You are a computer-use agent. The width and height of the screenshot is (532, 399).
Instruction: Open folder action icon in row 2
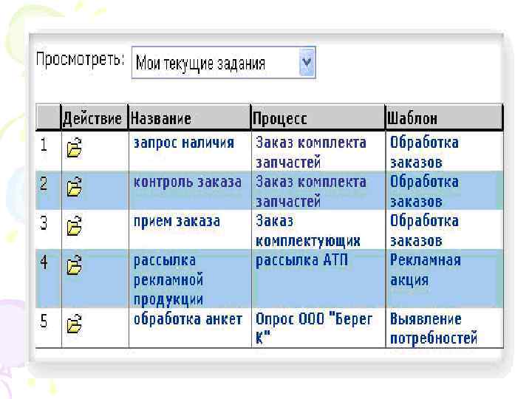tap(75, 187)
